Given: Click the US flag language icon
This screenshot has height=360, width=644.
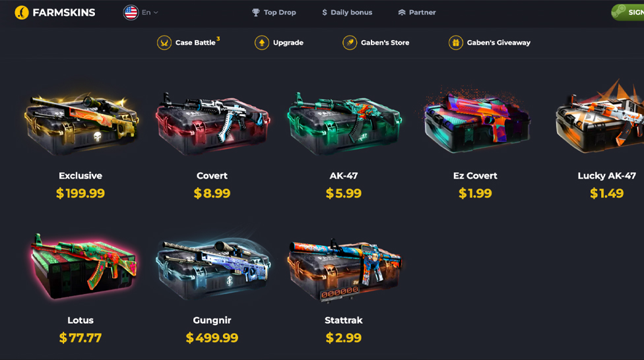Looking at the screenshot, I should point(131,13).
